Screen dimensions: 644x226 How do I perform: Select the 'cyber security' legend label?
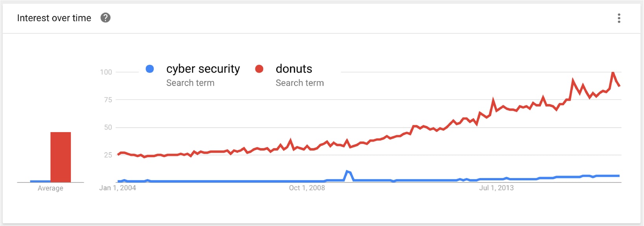(203, 69)
